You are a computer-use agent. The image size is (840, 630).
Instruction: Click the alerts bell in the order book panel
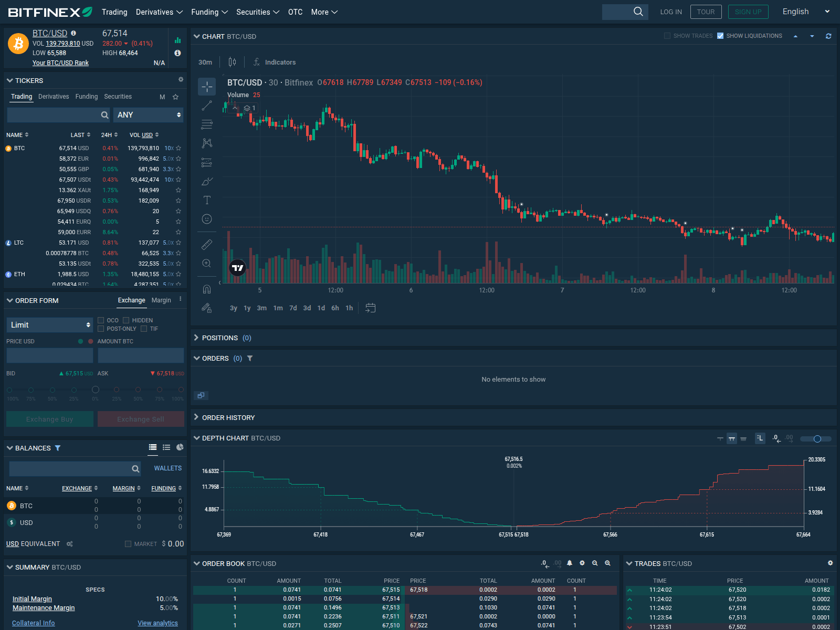(569, 563)
